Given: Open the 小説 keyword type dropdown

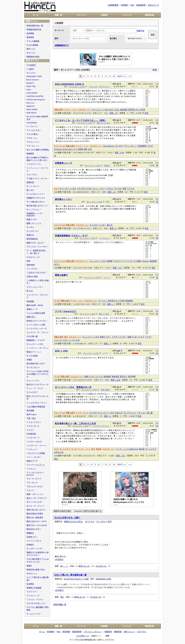Looking at the screenshot, I should tap(78, 30).
